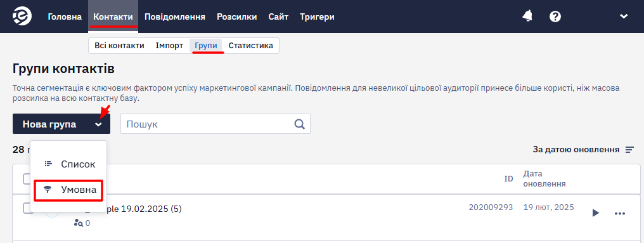
Task: Expand the Нова група dropdown arrow
Action: 98,124
